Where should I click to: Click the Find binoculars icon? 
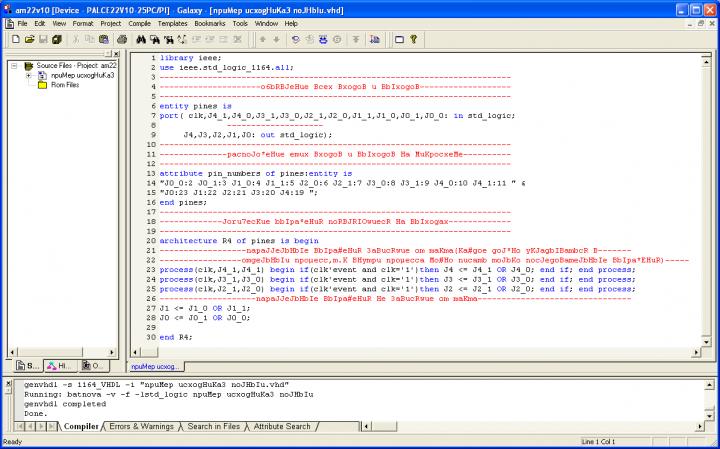(x=141, y=39)
